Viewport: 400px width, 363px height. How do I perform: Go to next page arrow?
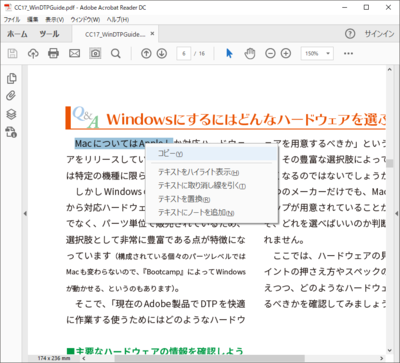[x=162, y=53]
